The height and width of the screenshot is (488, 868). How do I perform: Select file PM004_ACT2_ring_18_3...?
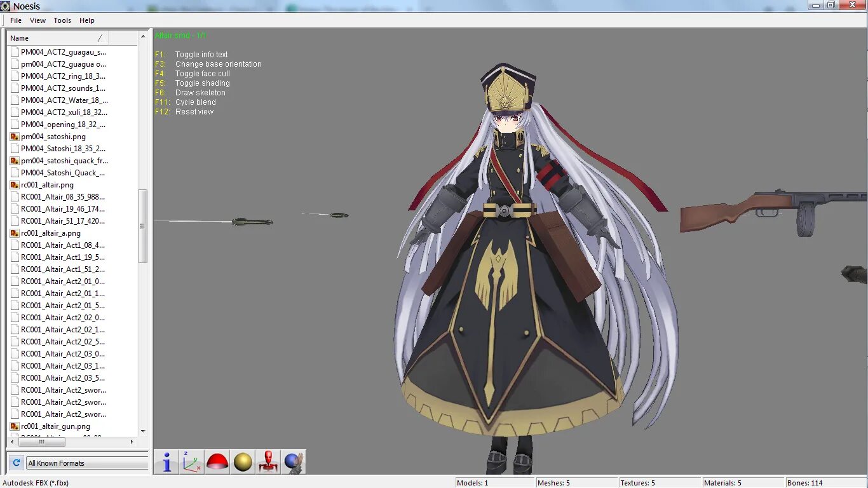pos(63,76)
